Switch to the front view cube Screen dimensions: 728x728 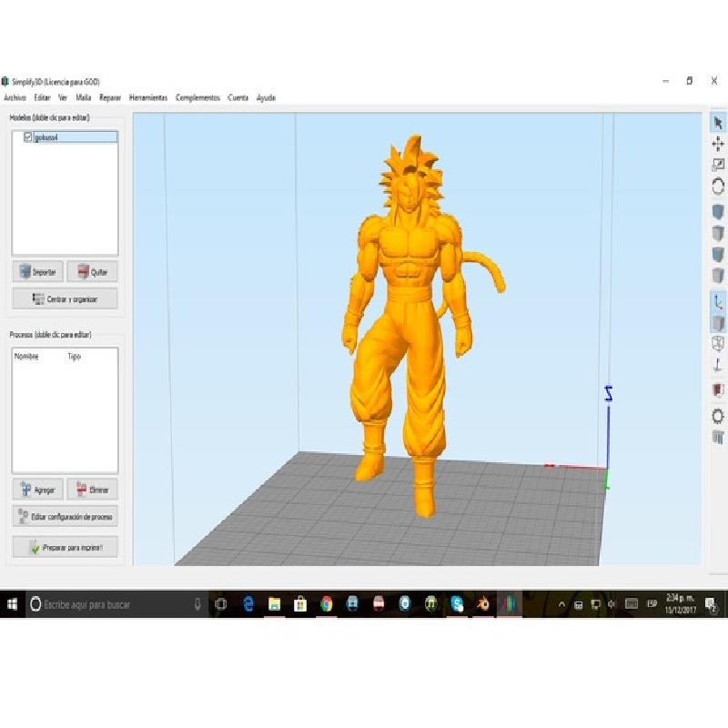718,255
